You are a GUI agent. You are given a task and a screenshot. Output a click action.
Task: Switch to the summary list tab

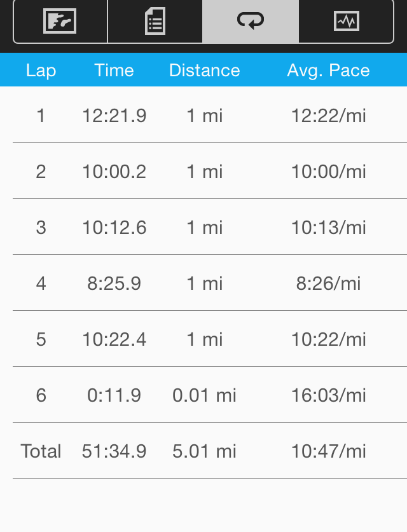pos(155,22)
